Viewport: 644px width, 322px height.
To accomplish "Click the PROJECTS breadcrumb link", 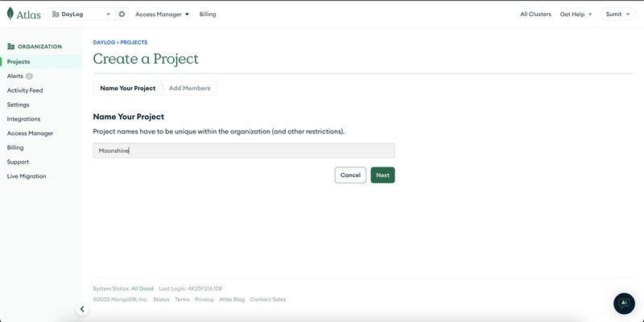I will pos(134,43).
